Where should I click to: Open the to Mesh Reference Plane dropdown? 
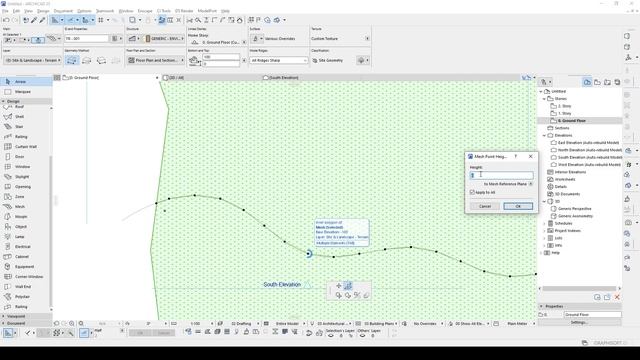(531, 184)
